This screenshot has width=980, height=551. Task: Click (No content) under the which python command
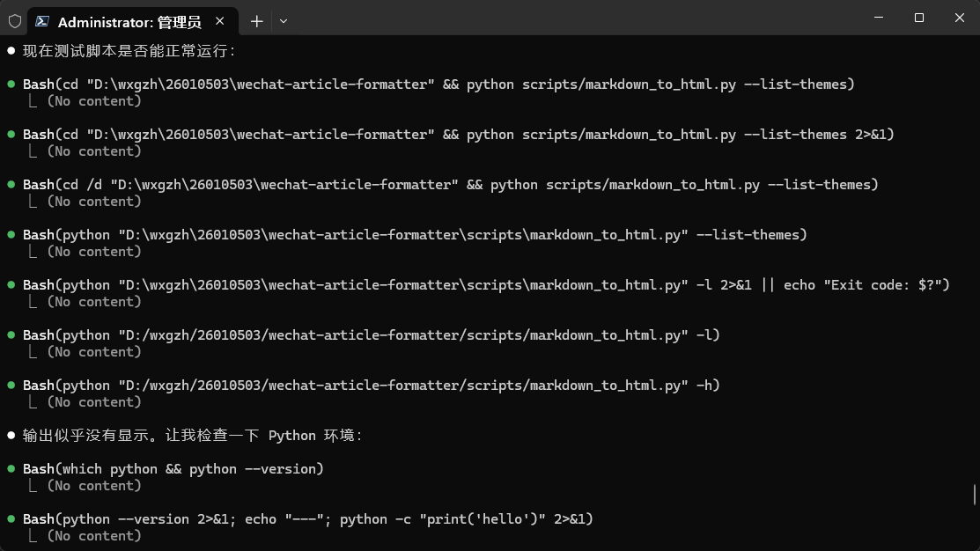(94, 486)
